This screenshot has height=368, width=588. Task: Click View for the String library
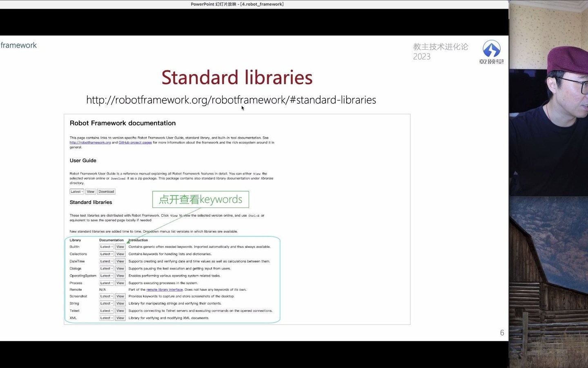point(120,303)
